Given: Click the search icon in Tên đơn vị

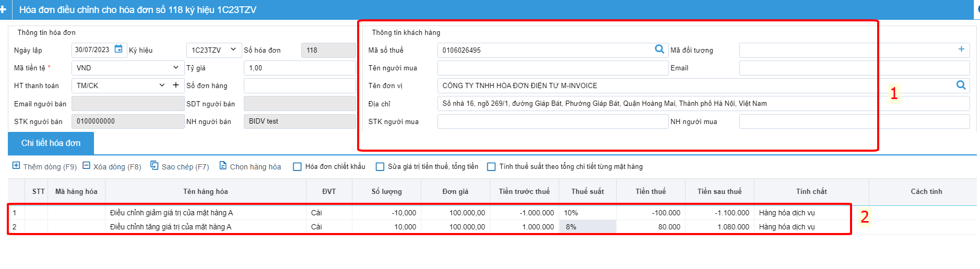Looking at the screenshot, I should [x=961, y=85].
